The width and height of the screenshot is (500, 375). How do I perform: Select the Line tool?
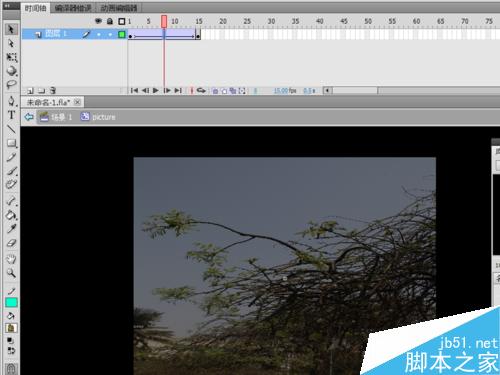tap(11, 129)
